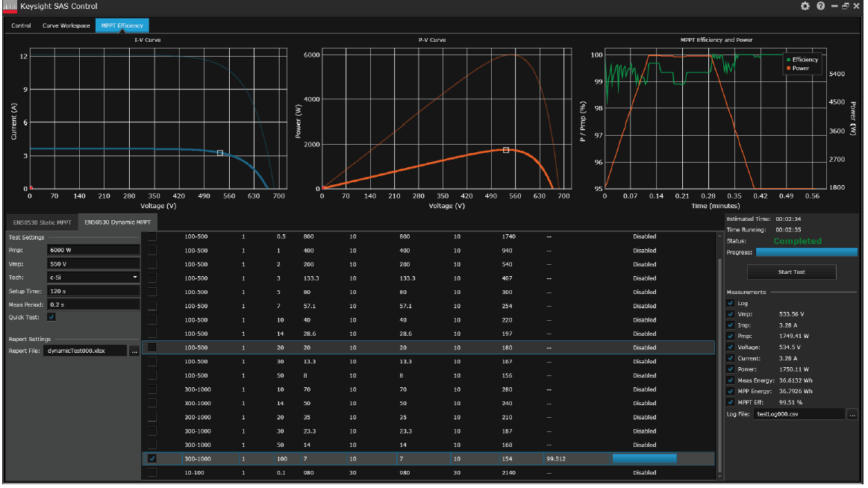Open the Curve Workspace tab
This screenshot has width=868, height=488.
point(66,25)
